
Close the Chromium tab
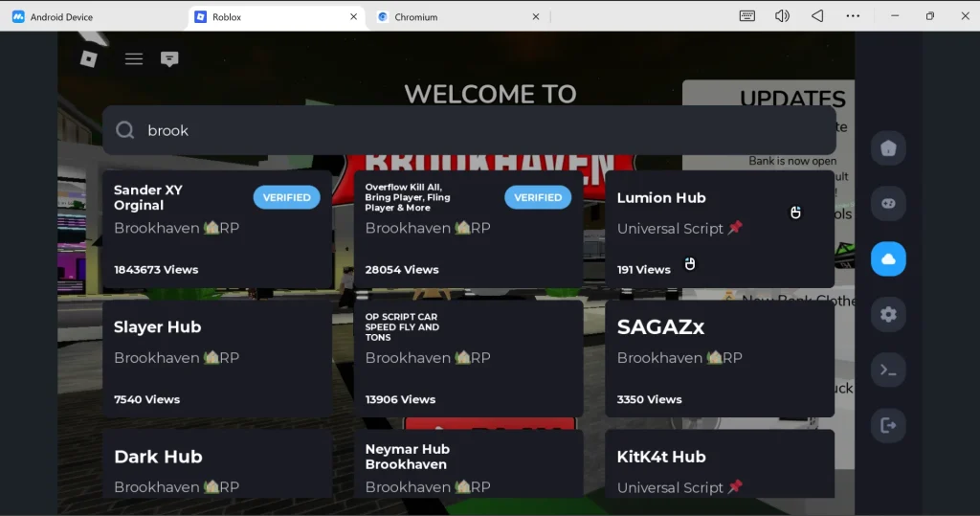pos(536,17)
